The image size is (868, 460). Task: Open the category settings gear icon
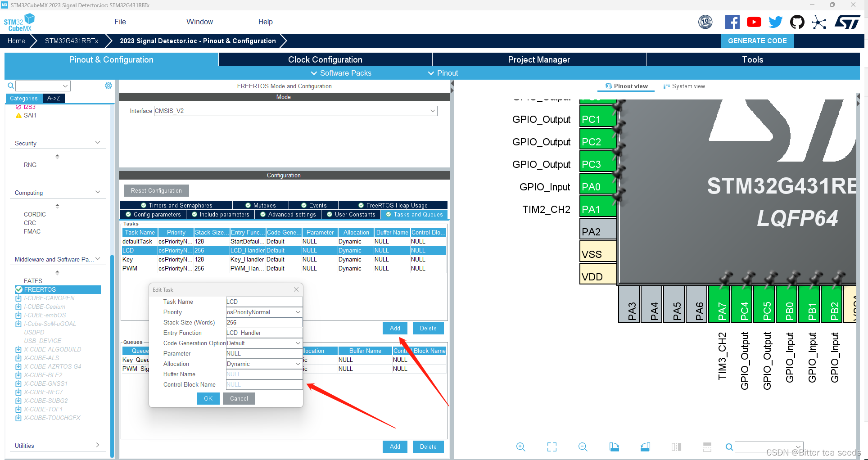pyautogui.click(x=108, y=86)
